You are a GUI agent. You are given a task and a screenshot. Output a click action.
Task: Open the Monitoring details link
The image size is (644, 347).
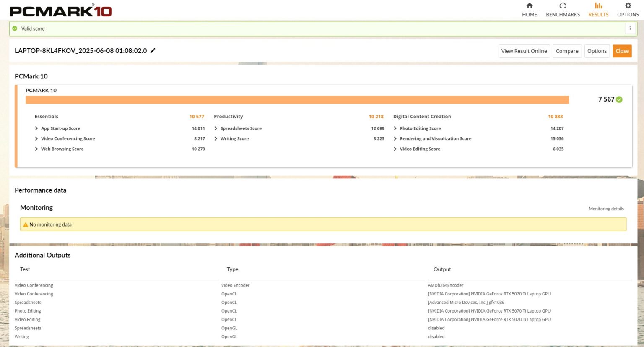(606, 209)
